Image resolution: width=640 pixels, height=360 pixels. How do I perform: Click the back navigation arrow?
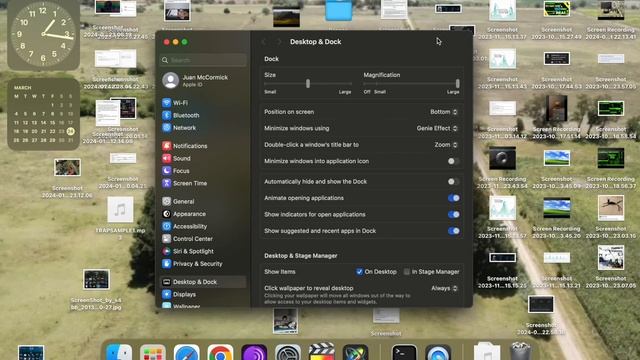coord(264,42)
